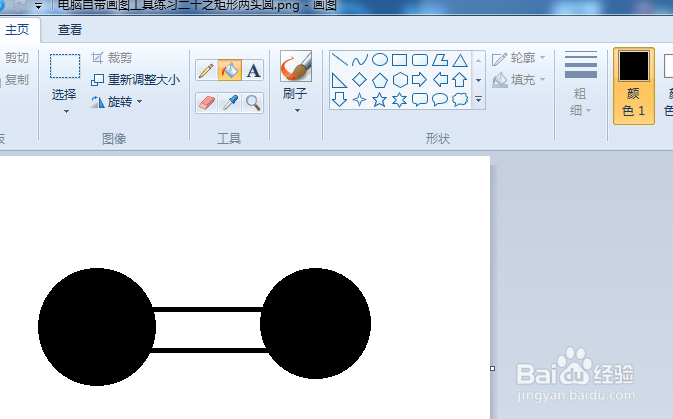The width and height of the screenshot is (673, 419).
Task: Pick the Right arrow shape
Action: (x=420, y=80)
